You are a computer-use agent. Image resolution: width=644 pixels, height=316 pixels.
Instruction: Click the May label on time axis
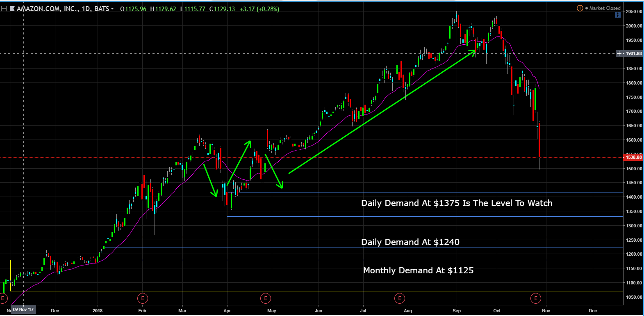tap(272, 311)
